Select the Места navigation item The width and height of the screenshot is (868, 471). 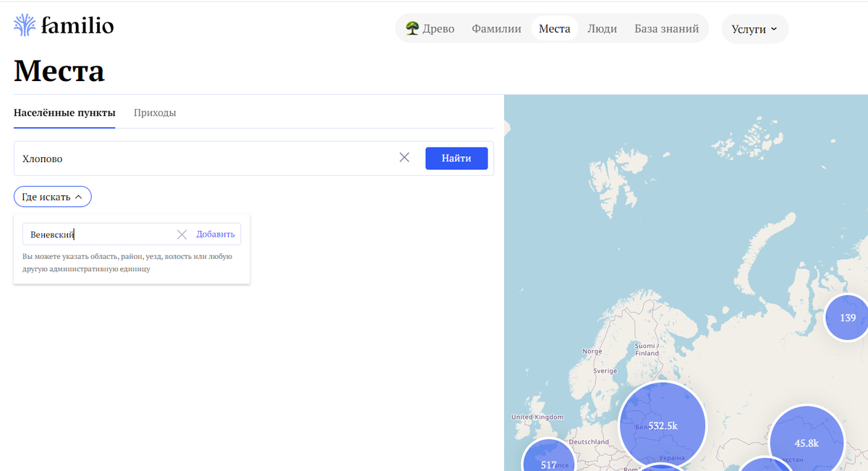click(x=555, y=29)
